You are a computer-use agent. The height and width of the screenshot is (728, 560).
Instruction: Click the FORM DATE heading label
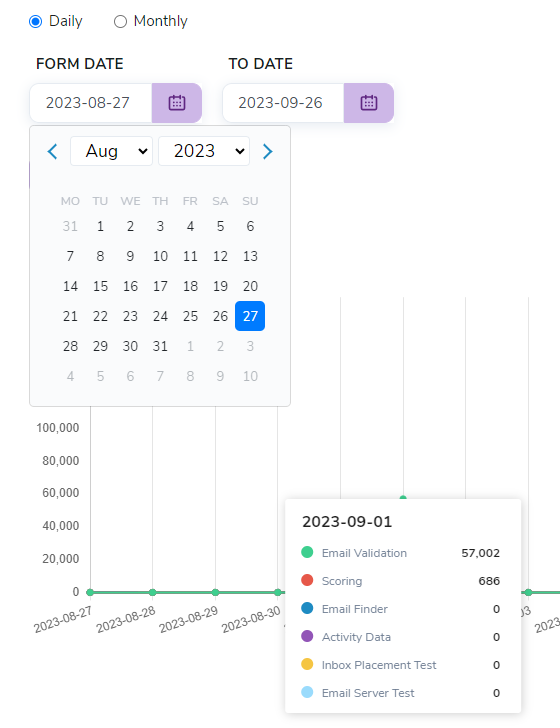(x=79, y=64)
